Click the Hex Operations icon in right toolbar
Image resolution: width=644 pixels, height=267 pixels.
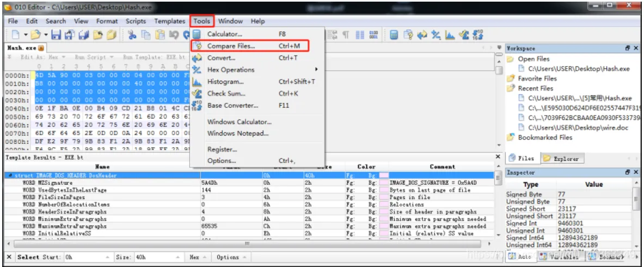[x=436, y=35]
